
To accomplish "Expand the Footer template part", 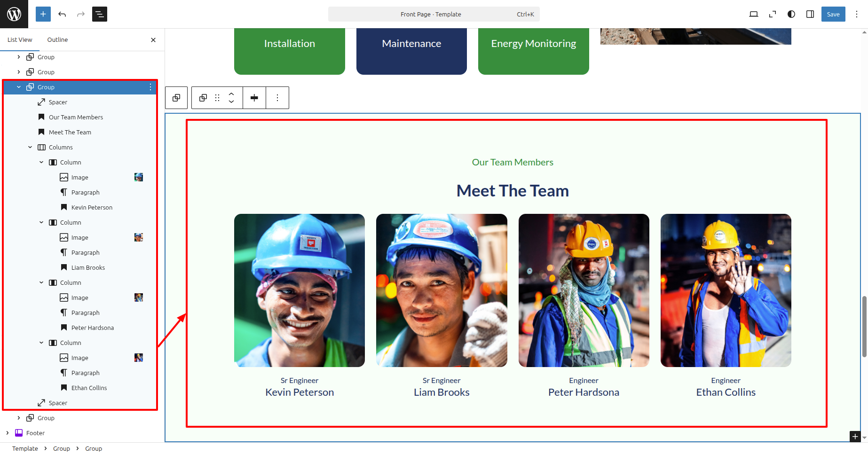I will coord(8,433).
